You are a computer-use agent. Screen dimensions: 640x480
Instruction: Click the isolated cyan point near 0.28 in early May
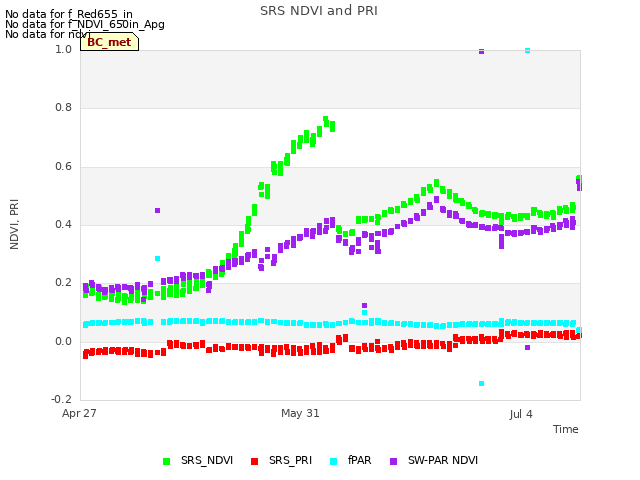pyautogui.click(x=158, y=258)
